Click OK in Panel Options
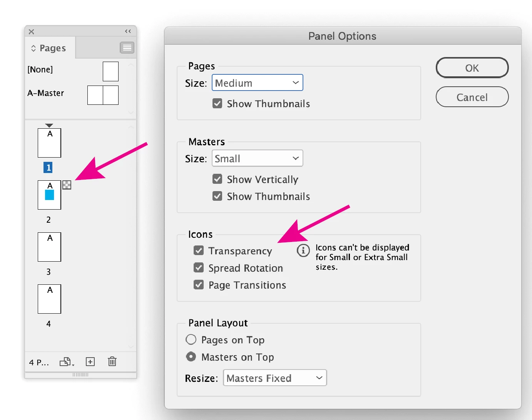The width and height of the screenshot is (532, 420). click(x=472, y=68)
